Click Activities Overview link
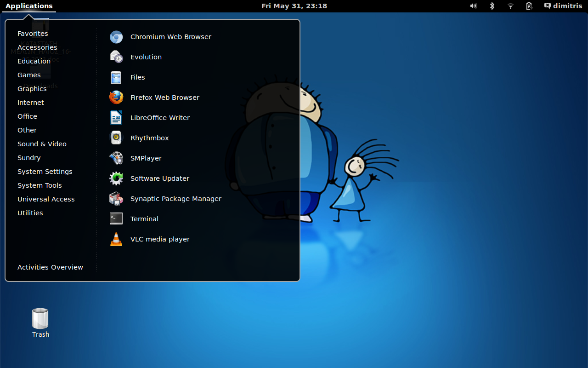The height and width of the screenshot is (368, 588). pyautogui.click(x=50, y=267)
